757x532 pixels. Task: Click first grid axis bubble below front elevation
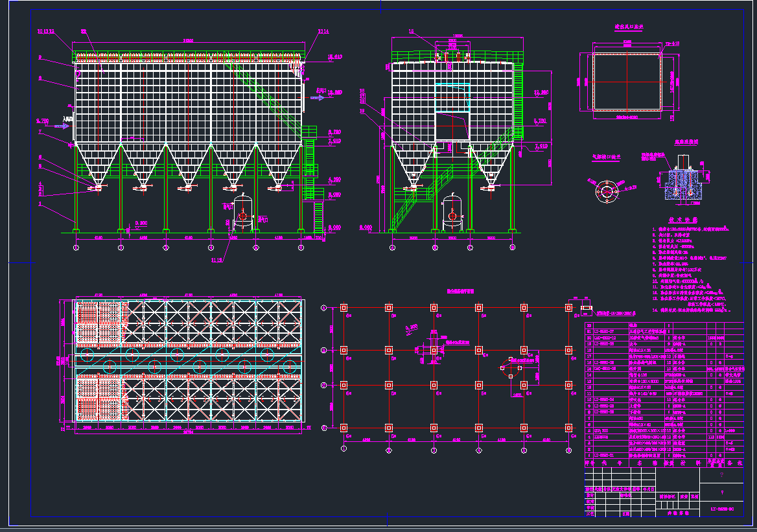pos(76,248)
